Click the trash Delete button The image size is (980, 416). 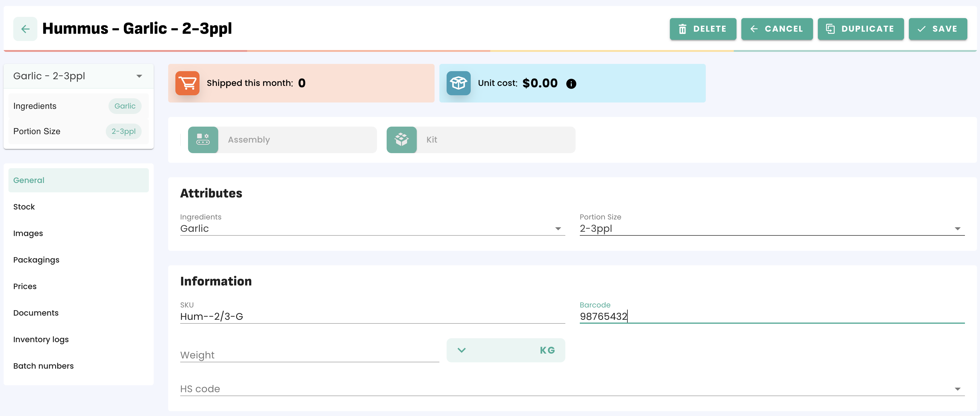pos(702,29)
